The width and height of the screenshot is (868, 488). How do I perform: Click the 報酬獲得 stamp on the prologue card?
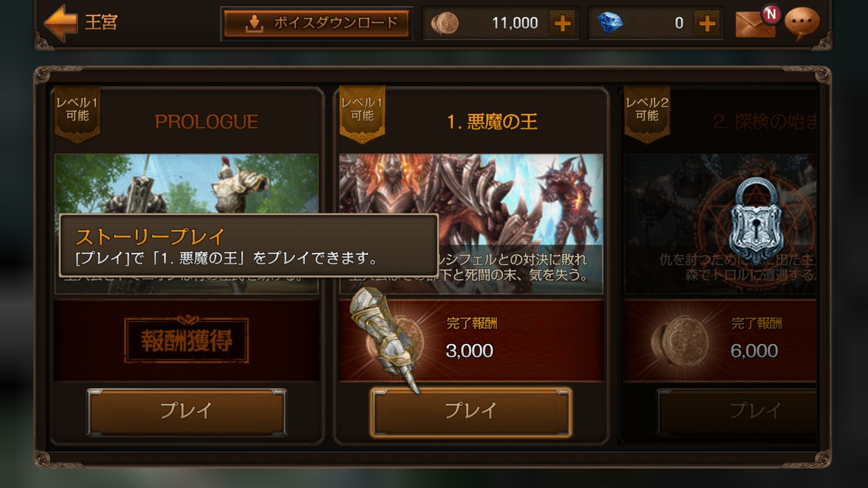186,340
